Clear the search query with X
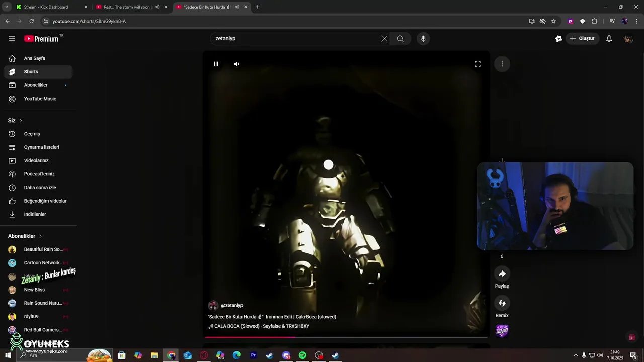The width and height of the screenshot is (644, 362). pyautogui.click(x=384, y=38)
